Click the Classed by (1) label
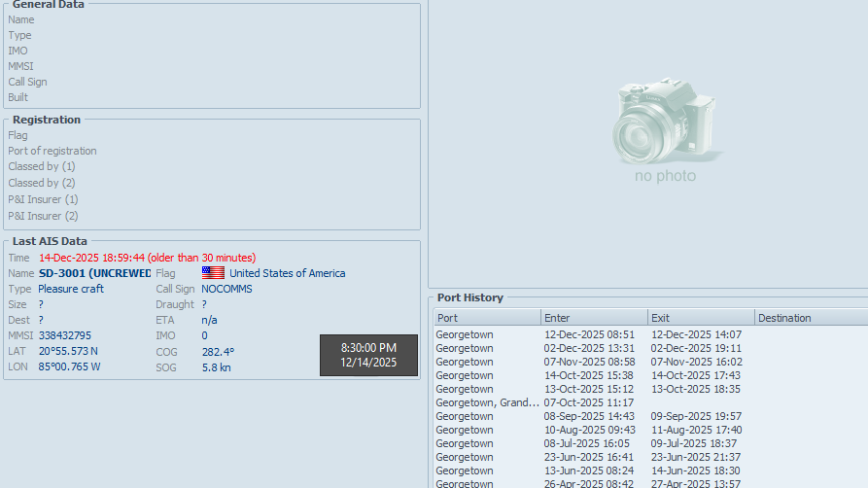This screenshot has height=488, width=868. 42,166
